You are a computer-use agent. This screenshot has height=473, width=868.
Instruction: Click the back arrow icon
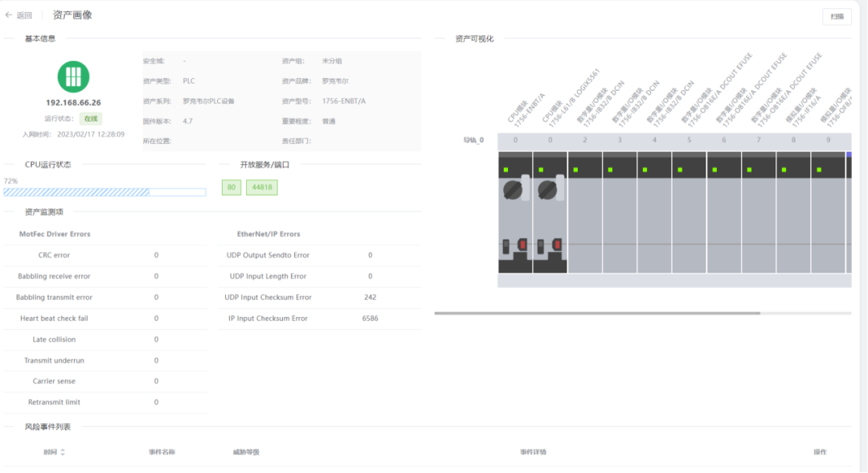(9, 15)
